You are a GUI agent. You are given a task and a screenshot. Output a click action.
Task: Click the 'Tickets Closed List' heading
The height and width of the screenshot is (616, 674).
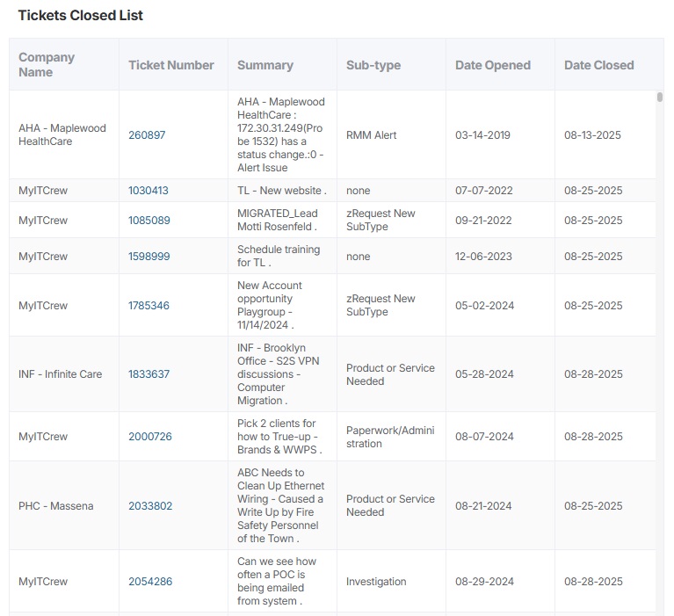point(80,15)
